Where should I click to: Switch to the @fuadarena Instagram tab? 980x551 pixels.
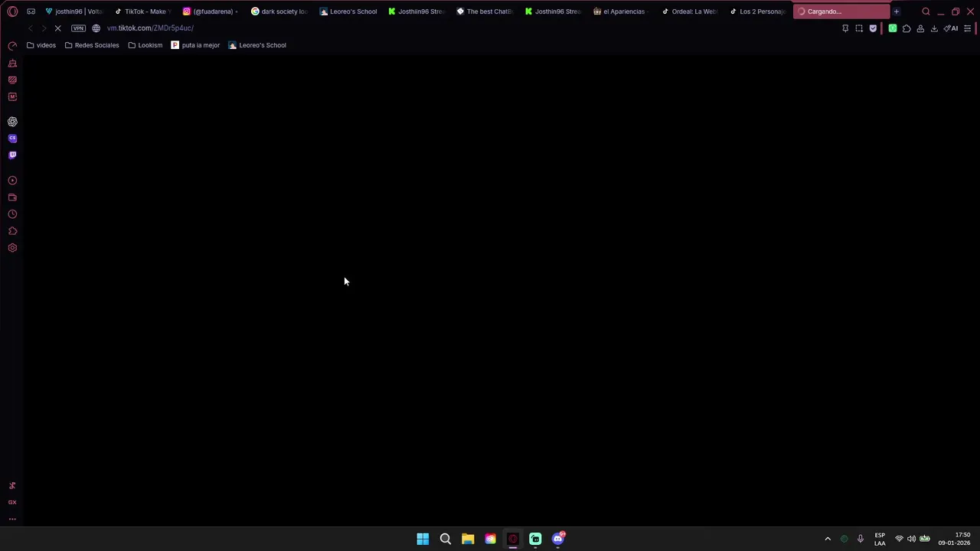click(x=212, y=11)
